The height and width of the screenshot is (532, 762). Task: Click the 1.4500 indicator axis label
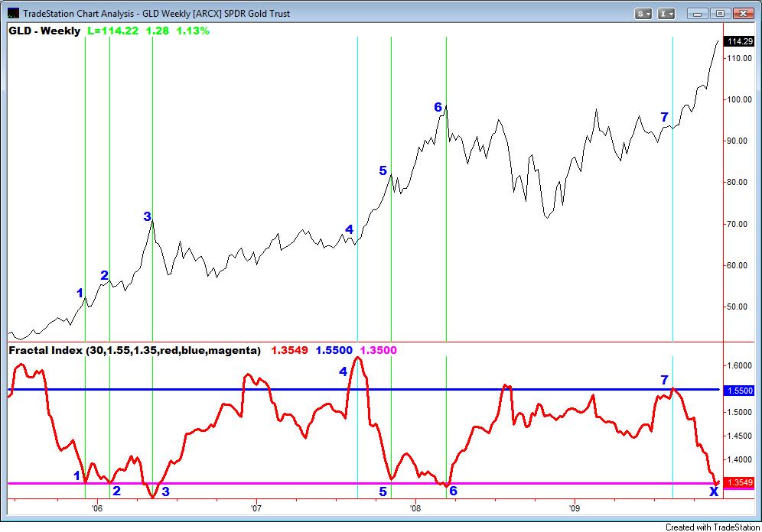click(739, 436)
